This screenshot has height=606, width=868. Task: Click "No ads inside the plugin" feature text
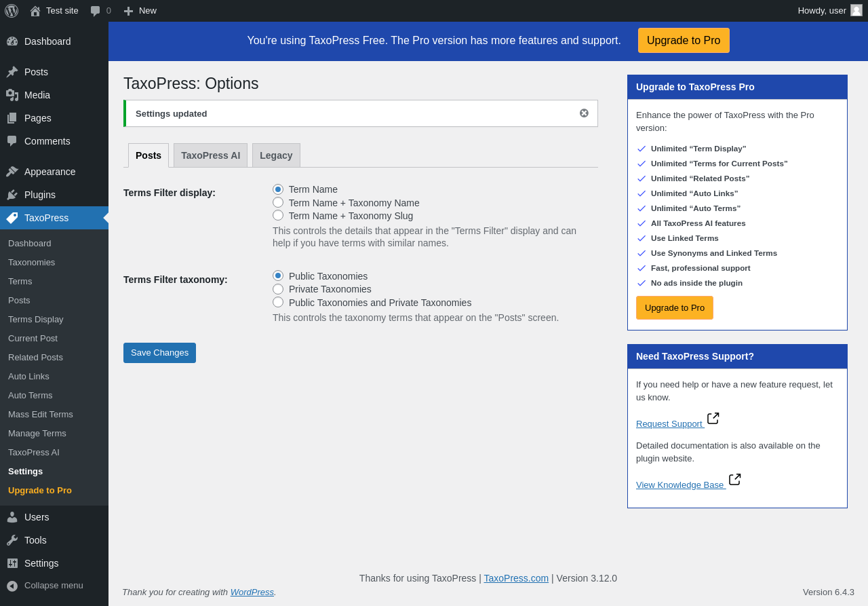[x=696, y=283]
